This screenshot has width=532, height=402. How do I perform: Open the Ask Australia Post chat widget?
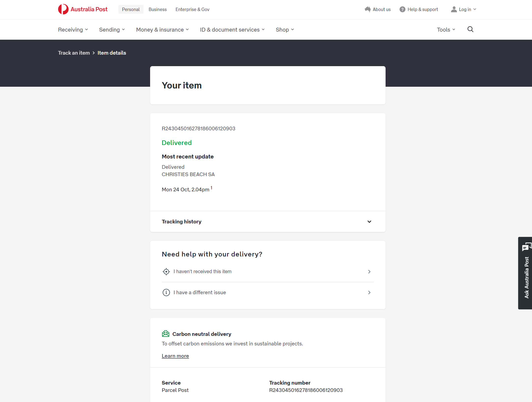tap(526, 273)
